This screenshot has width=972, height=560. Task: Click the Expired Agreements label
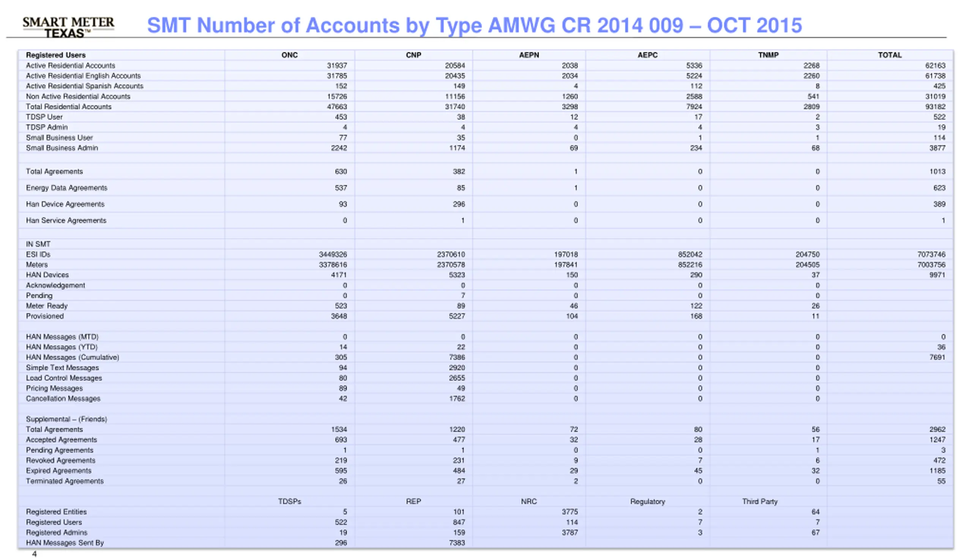[58, 471]
